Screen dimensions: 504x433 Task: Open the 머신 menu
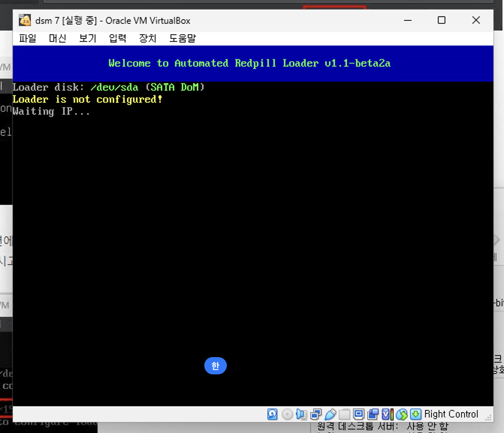pyautogui.click(x=57, y=38)
